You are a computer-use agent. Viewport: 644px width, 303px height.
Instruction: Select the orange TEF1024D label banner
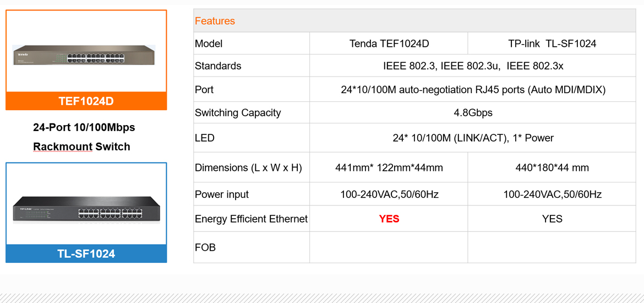point(86,101)
